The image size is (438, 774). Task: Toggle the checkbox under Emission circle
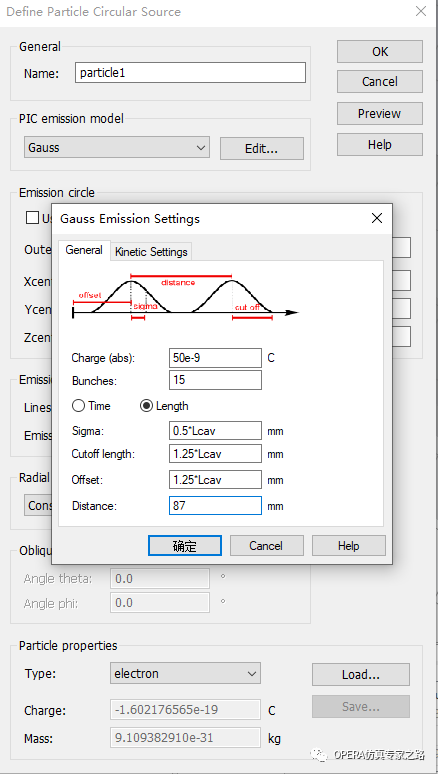pyautogui.click(x=32, y=218)
